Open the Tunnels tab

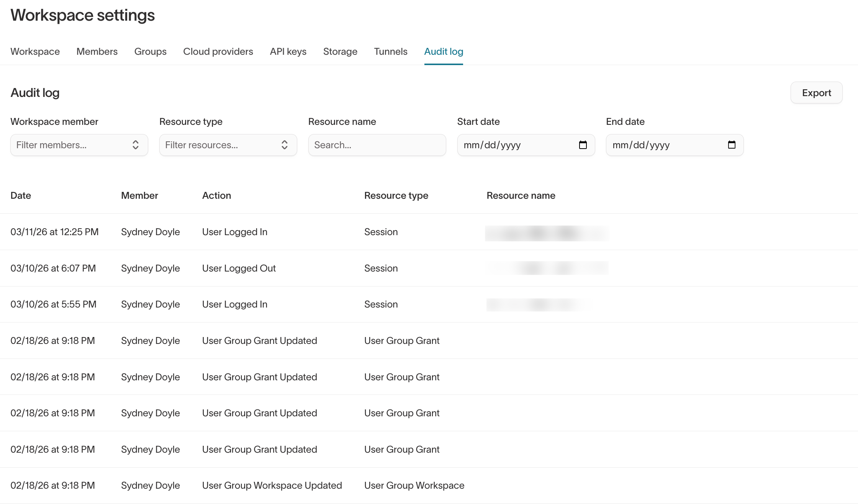(x=390, y=52)
